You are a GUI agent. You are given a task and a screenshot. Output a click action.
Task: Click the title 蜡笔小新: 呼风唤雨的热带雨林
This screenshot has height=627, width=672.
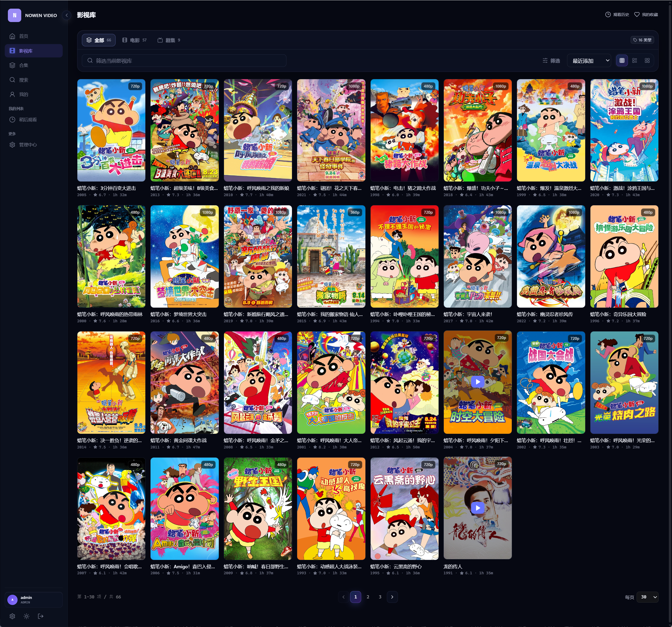coord(110,314)
